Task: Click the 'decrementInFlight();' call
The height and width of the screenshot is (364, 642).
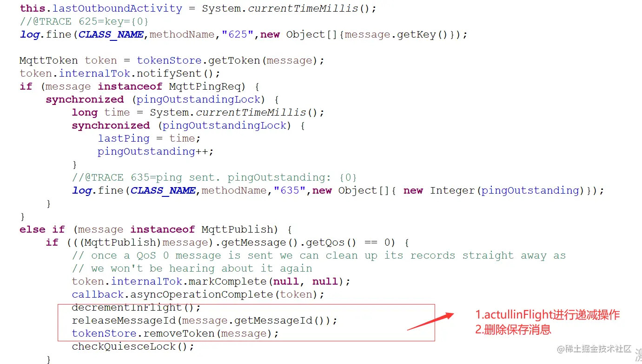Action: coord(136,307)
